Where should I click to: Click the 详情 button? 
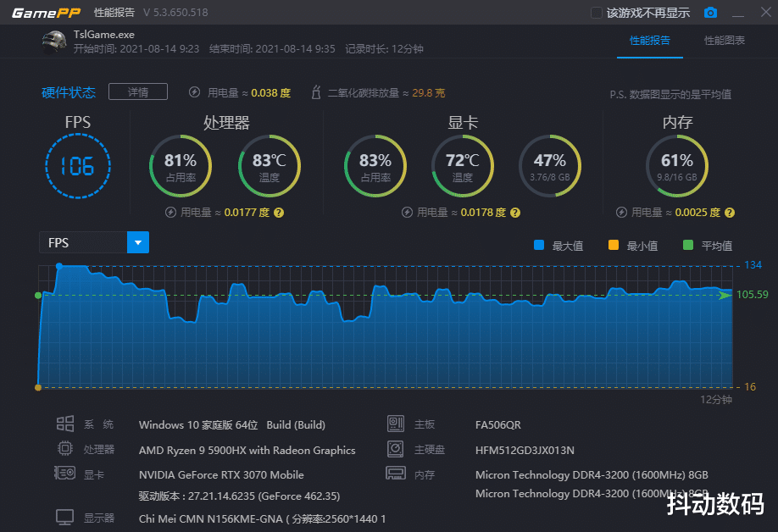pos(138,91)
